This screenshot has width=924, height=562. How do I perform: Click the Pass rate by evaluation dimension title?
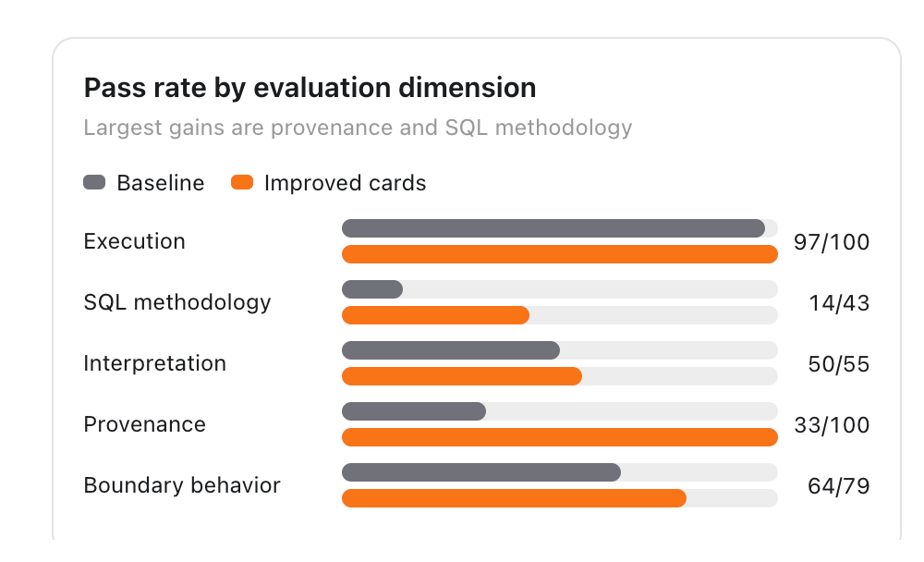coord(310,88)
